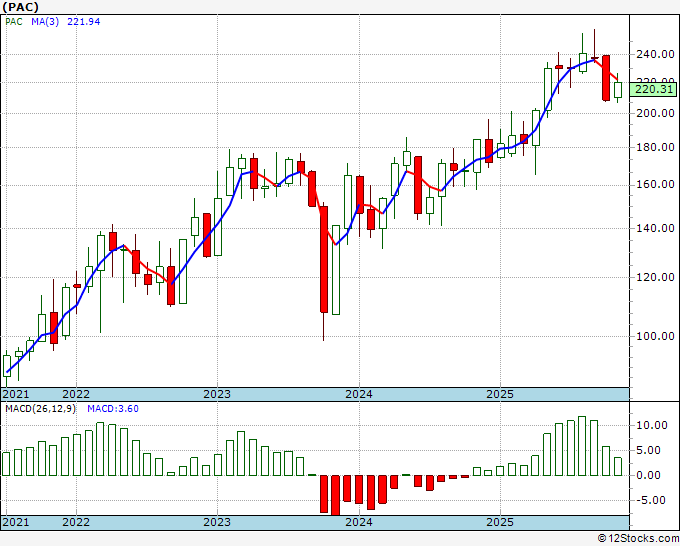
Task: Click the moving average value 221.94
Action: coord(83,22)
